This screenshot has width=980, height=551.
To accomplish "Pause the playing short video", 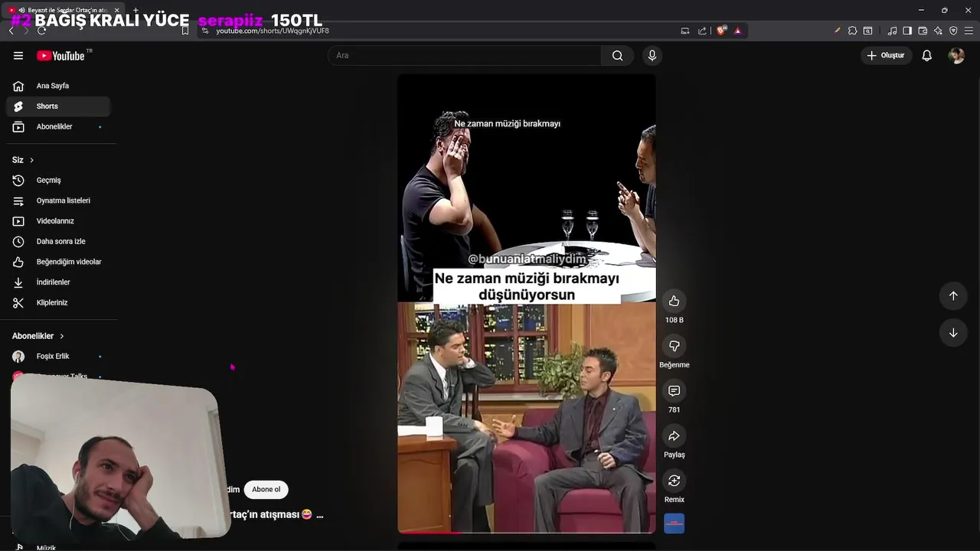I will tap(527, 303).
